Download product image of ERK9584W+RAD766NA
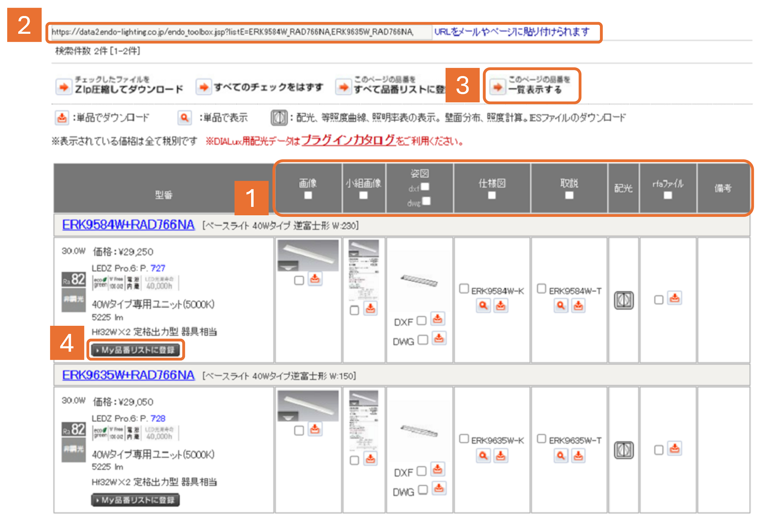764x532 pixels. [315, 279]
